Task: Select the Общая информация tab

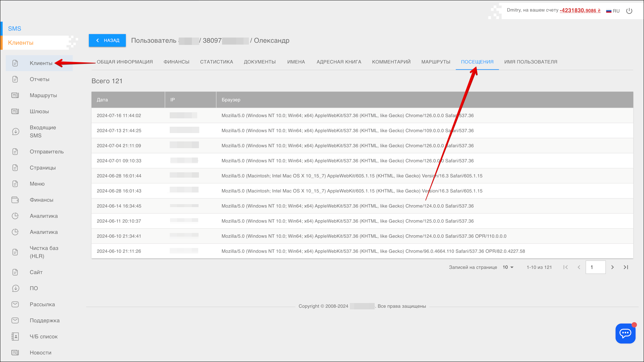Action: click(x=125, y=62)
